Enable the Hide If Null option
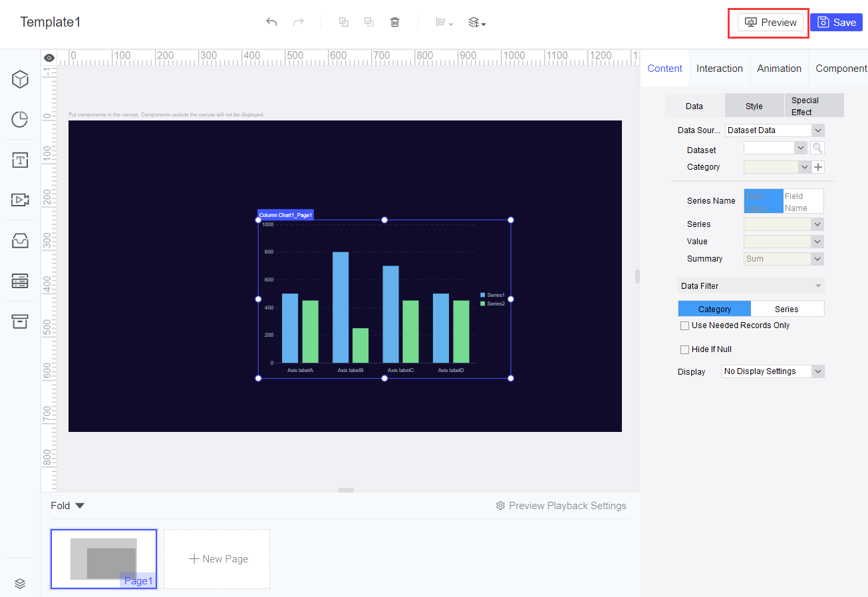Image resolution: width=868 pixels, height=597 pixels. tap(684, 349)
